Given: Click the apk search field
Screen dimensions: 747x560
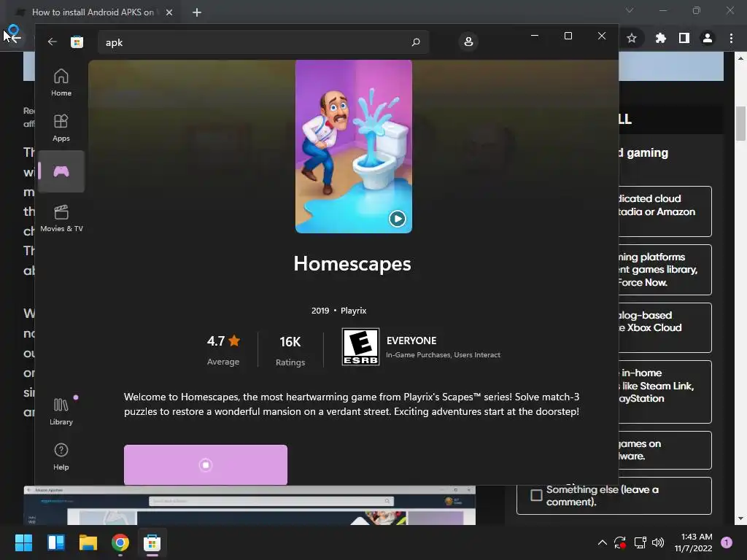Looking at the screenshot, I should coord(263,42).
